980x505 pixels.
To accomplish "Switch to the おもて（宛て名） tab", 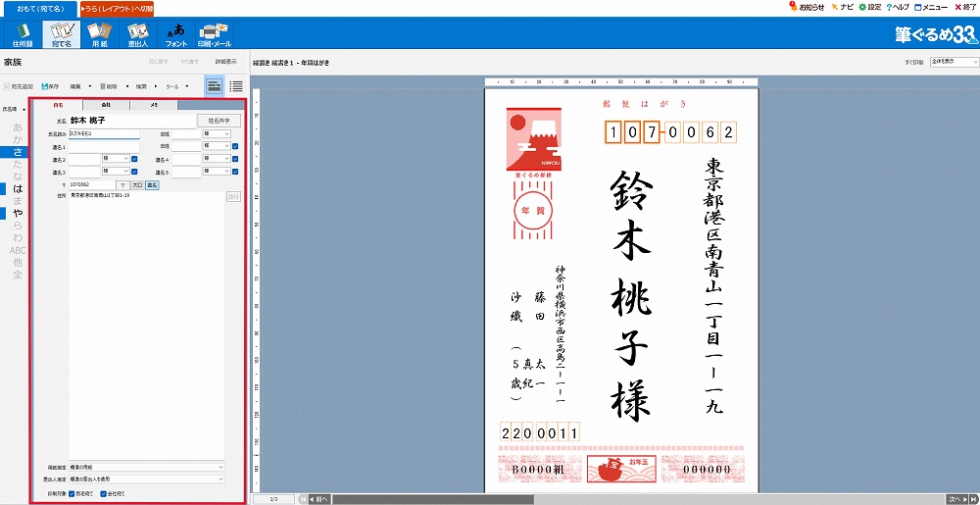I will pos(40,8).
